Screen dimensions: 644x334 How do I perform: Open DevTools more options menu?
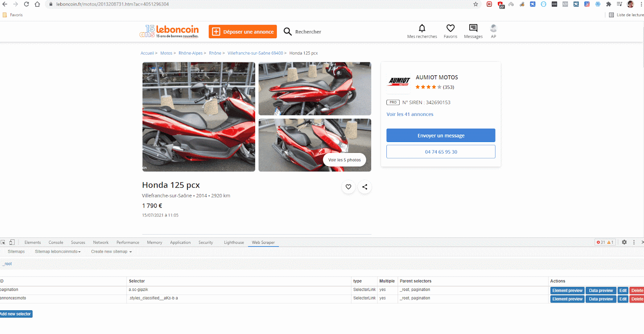634,242
